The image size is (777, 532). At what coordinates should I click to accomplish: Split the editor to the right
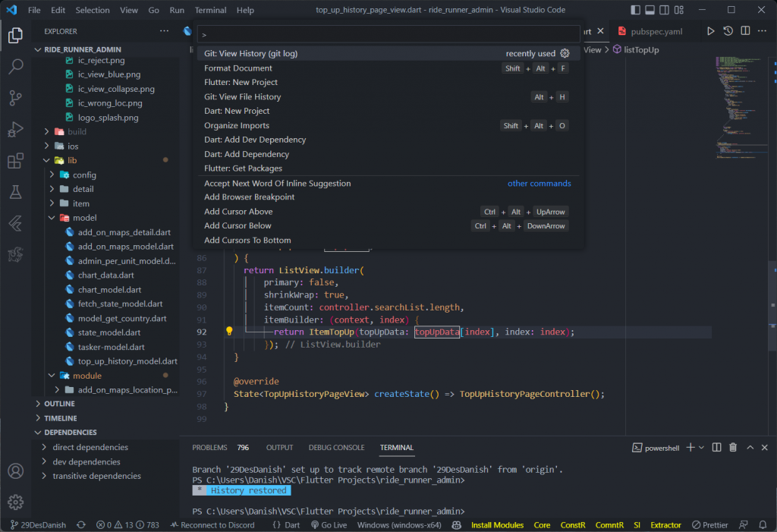[x=745, y=31]
